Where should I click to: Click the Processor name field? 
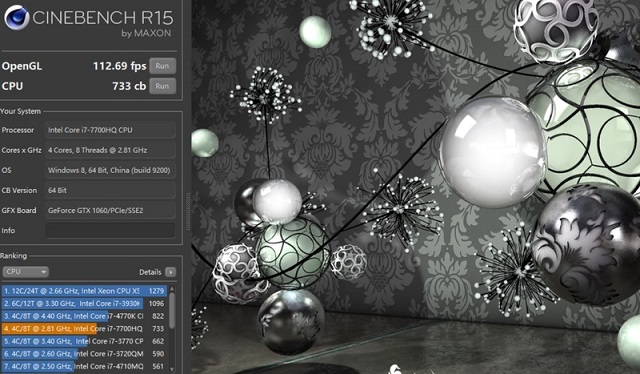click(110, 130)
